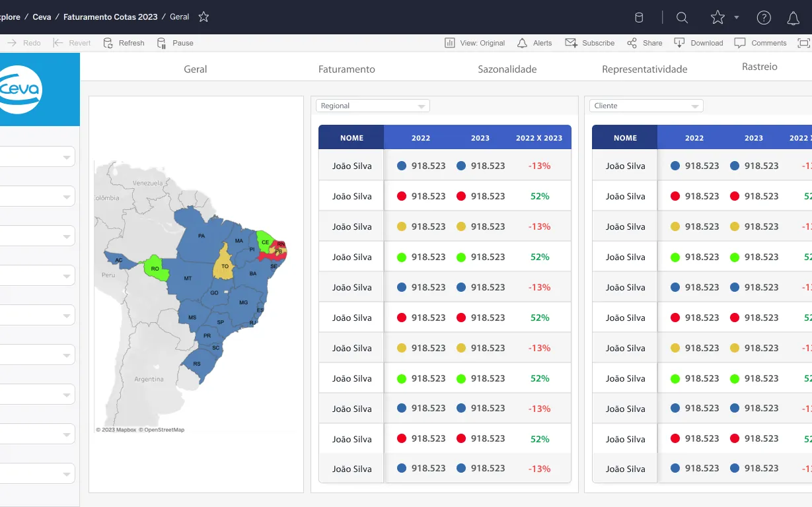812x507 pixels.
Task: Open search with the magnifier icon
Action: [683, 18]
